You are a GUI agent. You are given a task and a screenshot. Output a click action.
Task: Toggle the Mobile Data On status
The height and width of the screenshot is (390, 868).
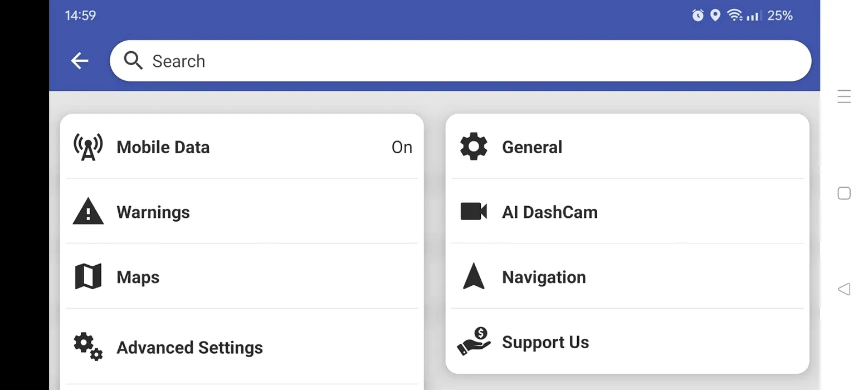coord(402,147)
